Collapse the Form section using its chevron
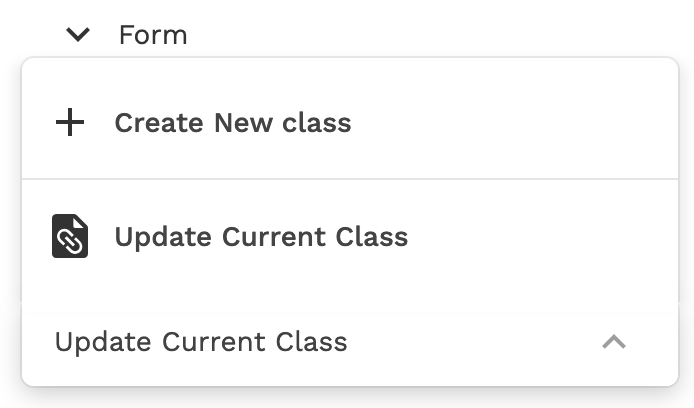The width and height of the screenshot is (694, 408). pos(78,35)
